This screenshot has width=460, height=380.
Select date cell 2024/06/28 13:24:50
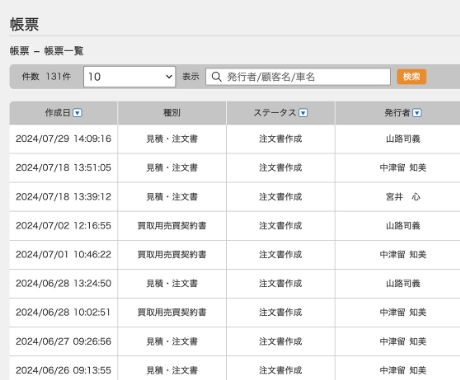[63, 283]
